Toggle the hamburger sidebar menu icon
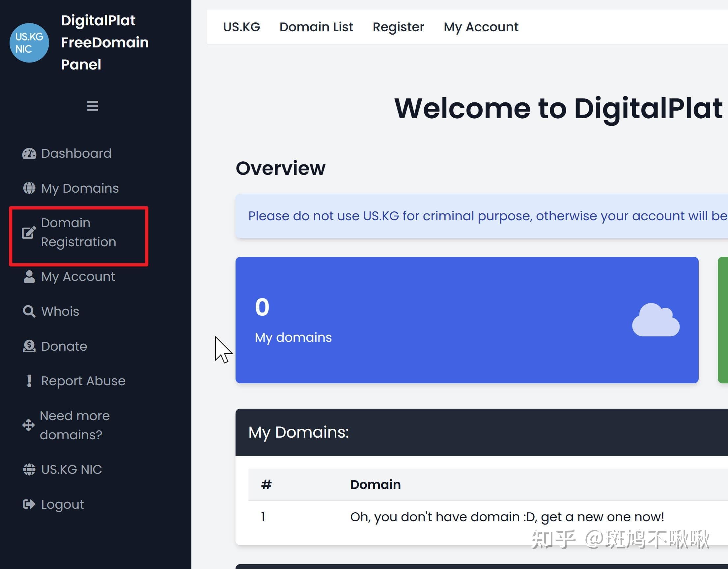 coord(92,106)
